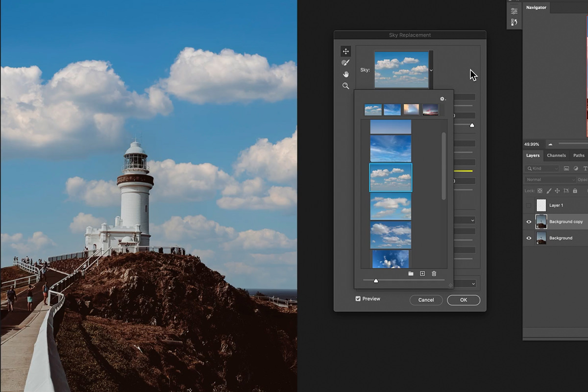This screenshot has width=588, height=392.
Task: Hide the Background copy layer
Action: (x=528, y=221)
